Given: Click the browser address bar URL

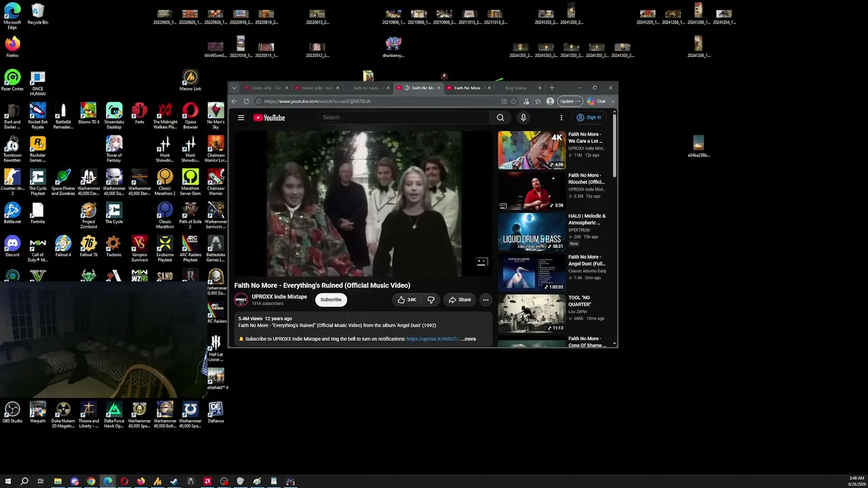Looking at the screenshot, I should coord(317,102).
